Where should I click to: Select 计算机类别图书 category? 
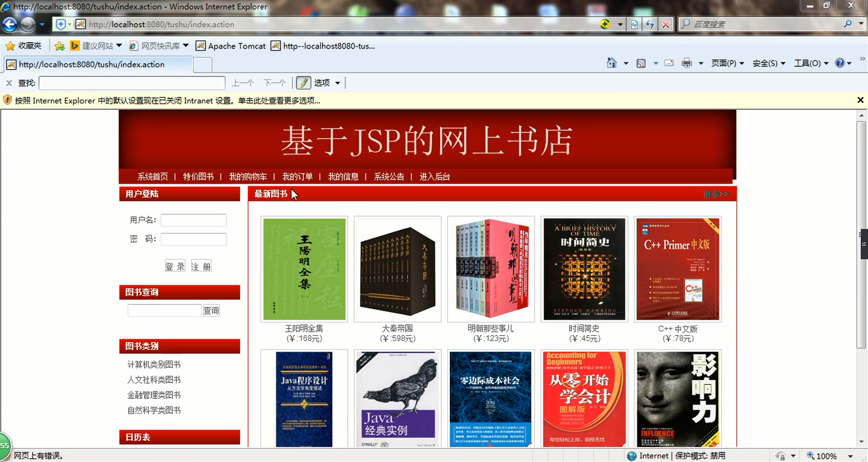click(154, 364)
